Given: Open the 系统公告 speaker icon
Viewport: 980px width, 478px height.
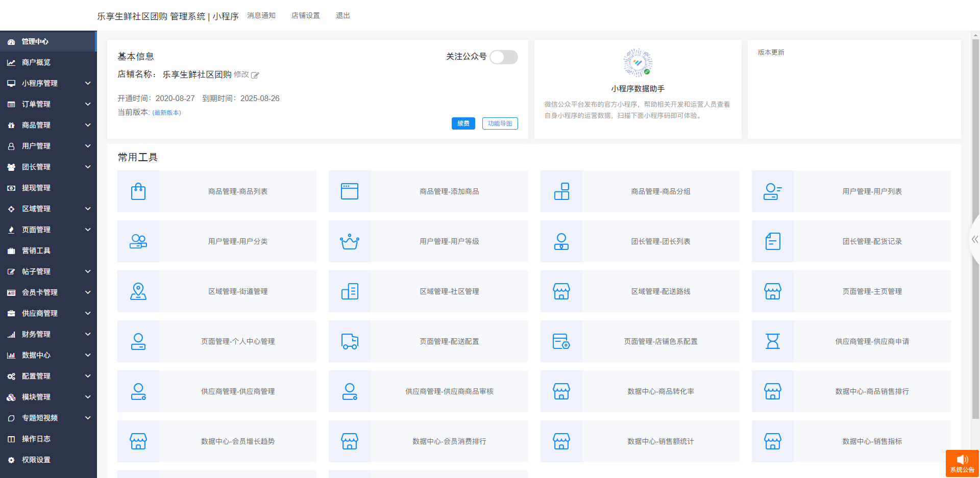Looking at the screenshot, I should pos(962,460).
